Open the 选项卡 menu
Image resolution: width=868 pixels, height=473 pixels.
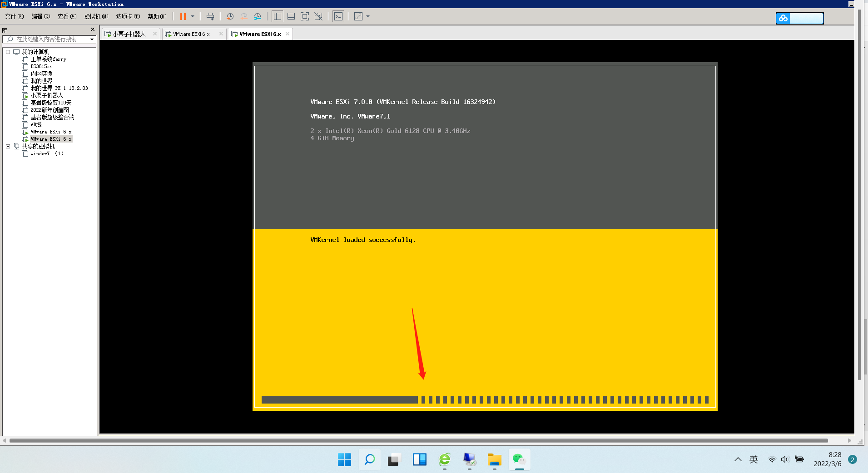pos(128,16)
